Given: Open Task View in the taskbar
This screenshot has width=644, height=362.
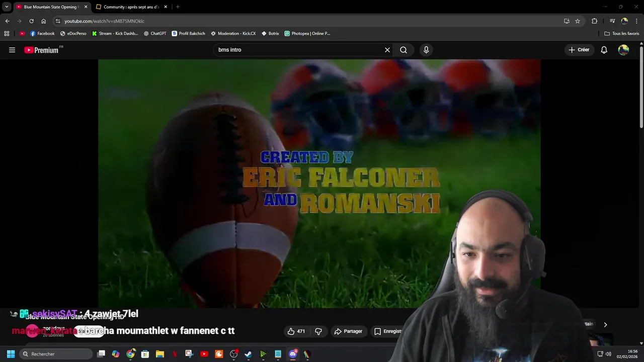Looking at the screenshot, I should point(101,354).
